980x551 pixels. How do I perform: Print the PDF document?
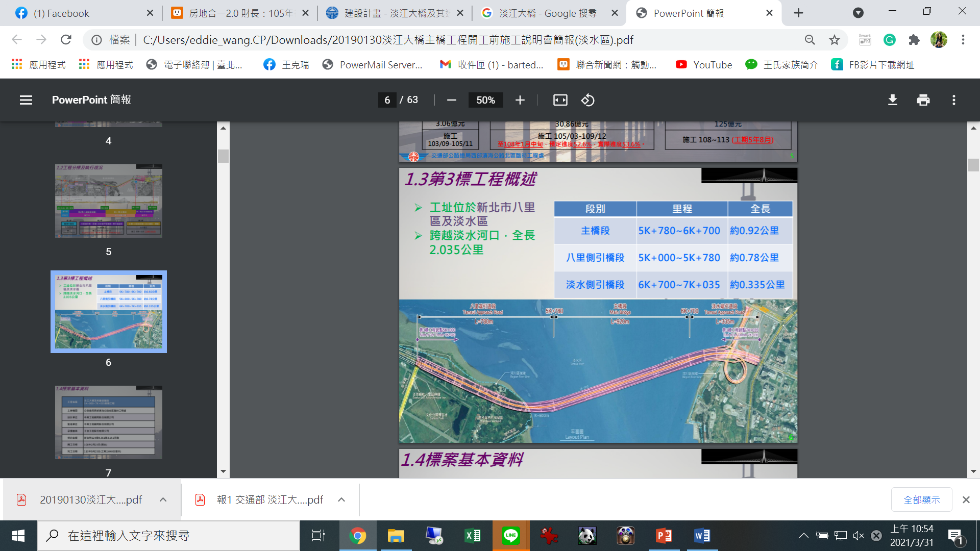[x=923, y=100]
